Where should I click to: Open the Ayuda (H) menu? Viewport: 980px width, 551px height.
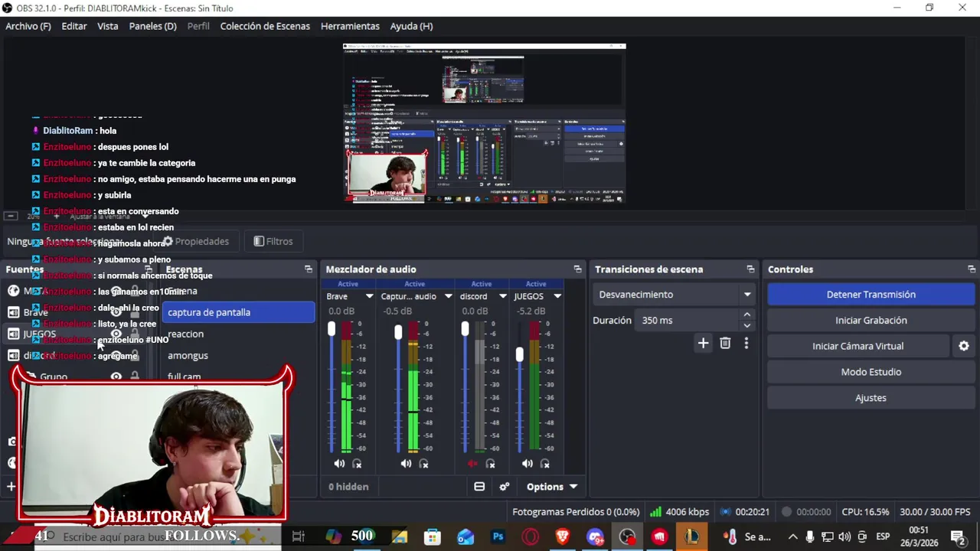tap(411, 26)
